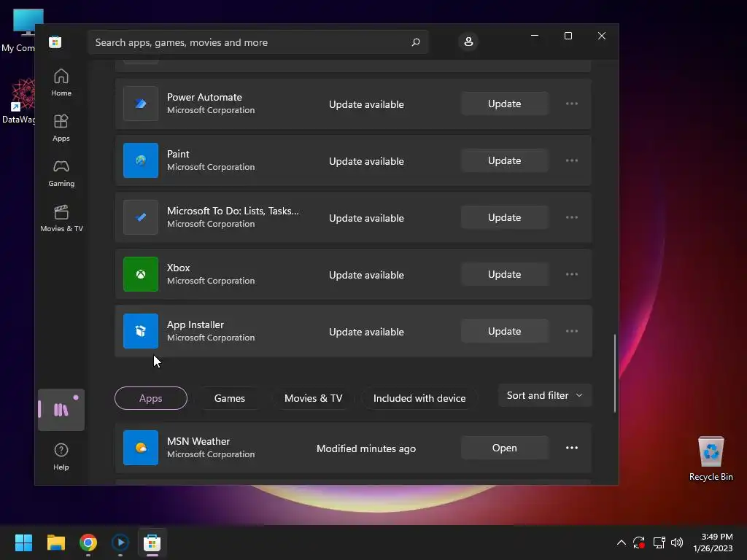Select the Apps filter tab
This screenshot has width=747, height=560.
point(150,398)
